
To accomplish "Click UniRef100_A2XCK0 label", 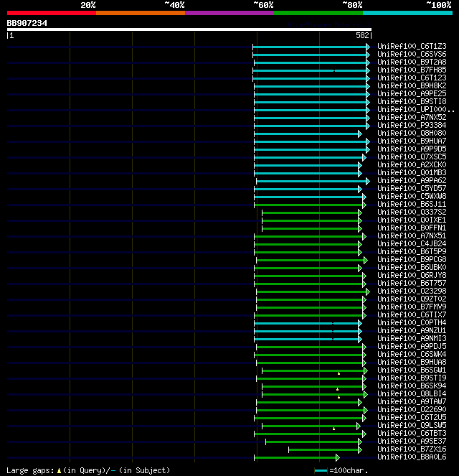I will tap(412, 164).
